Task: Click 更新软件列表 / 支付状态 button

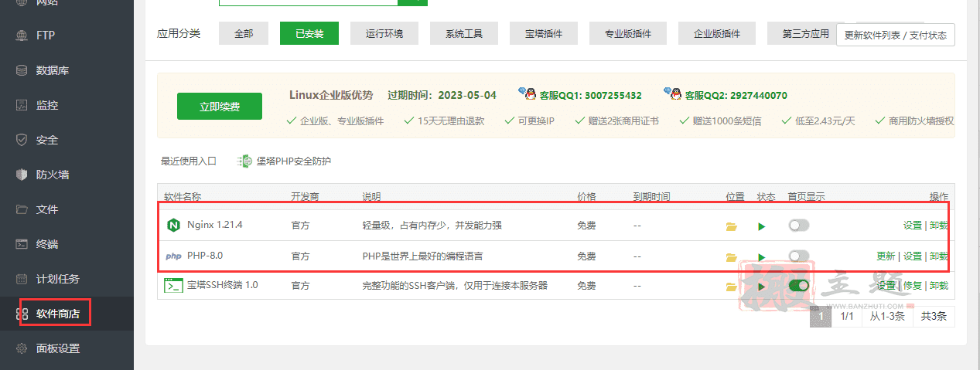Action: coord(896,35)
